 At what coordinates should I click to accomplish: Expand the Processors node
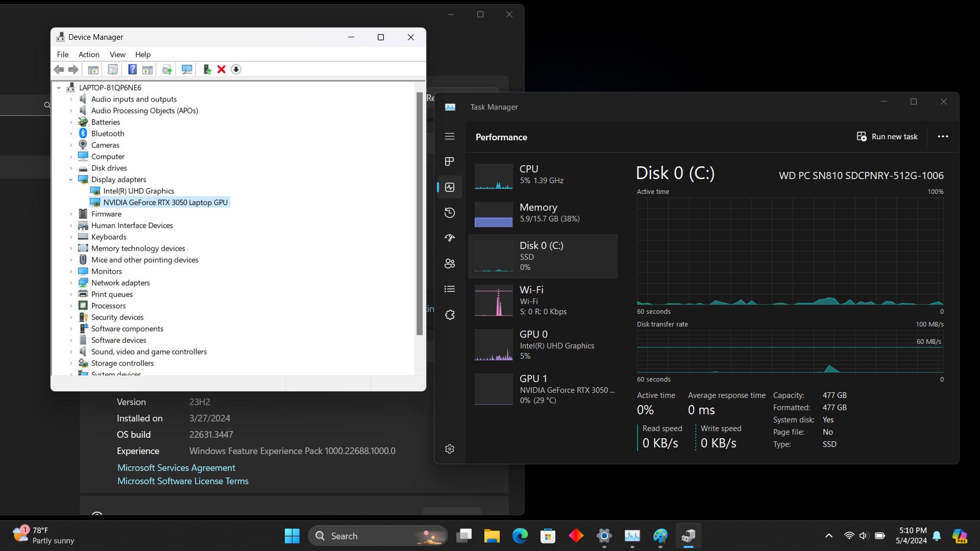coord(71,306)
